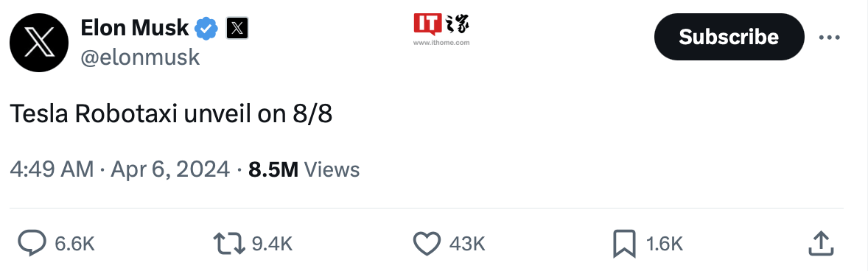Click the Apr 6, 2024 date
868x271 pixels.
[x=170, y=169]
